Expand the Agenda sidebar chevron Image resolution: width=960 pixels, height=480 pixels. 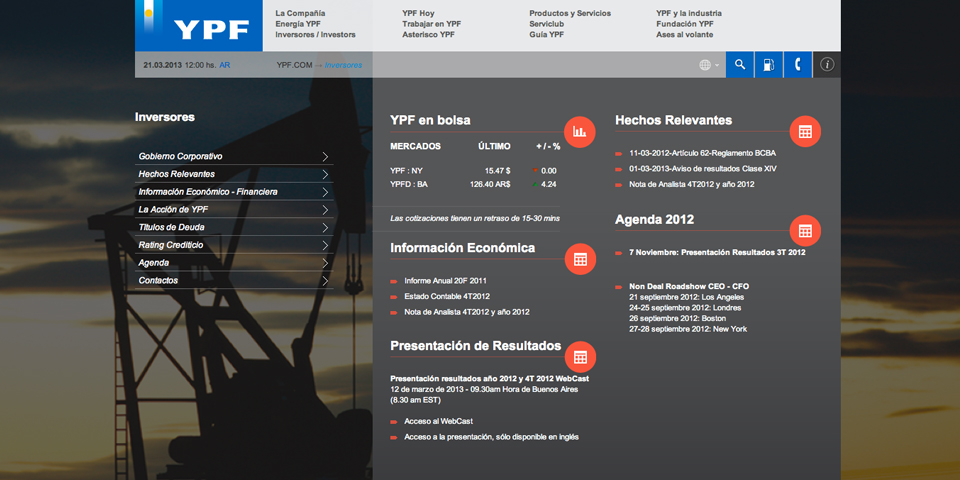click(325, 263)
